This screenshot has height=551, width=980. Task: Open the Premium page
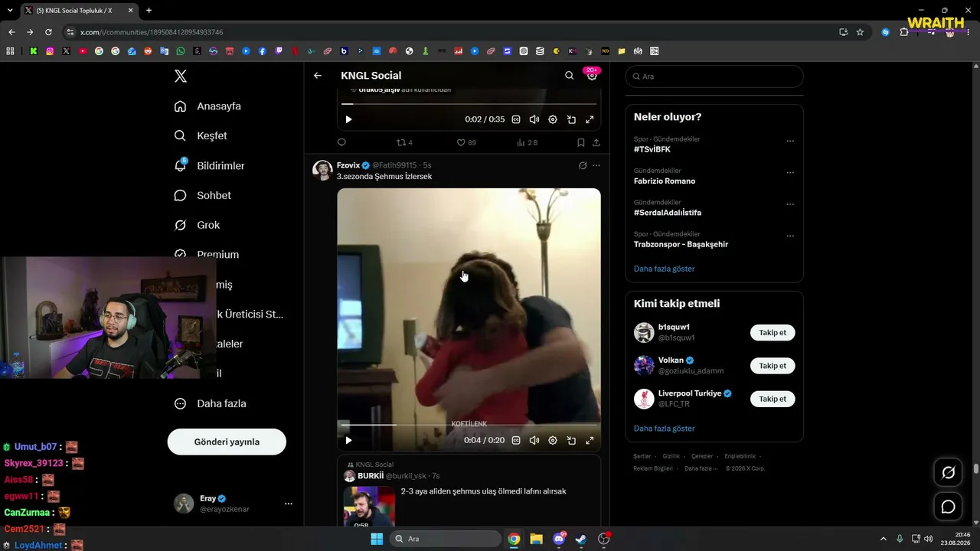pos(207,254)
